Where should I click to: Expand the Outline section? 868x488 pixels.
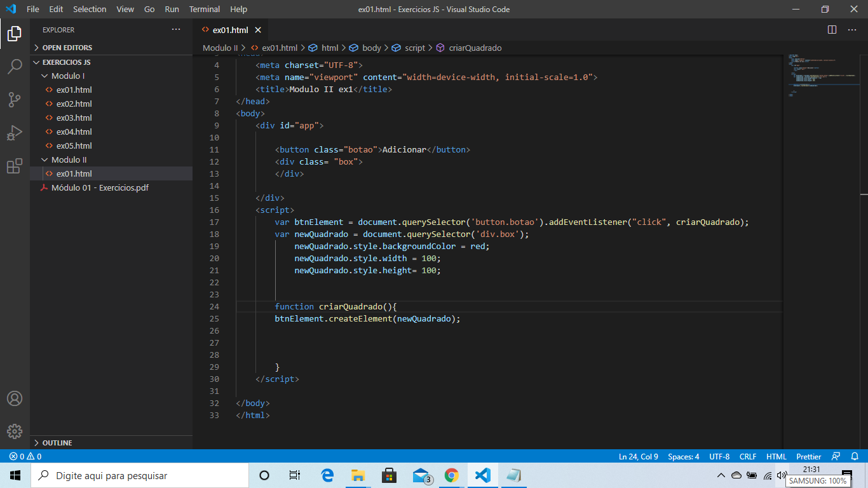[x=111, y=443]
